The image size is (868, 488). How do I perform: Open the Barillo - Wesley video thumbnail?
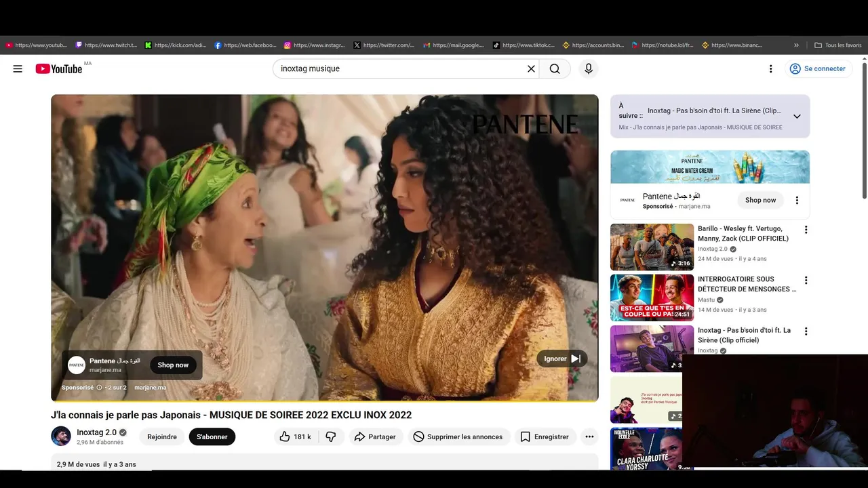(x=652, y=247)
